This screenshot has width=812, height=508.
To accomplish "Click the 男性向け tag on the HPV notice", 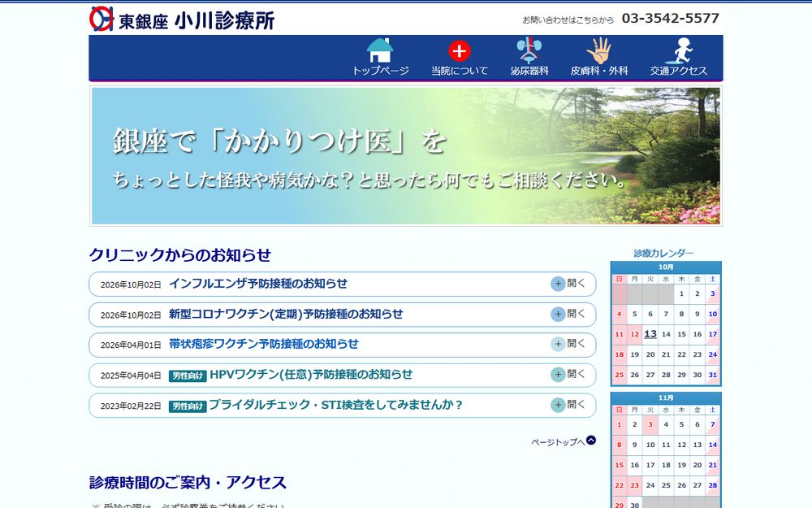I will click(x=188, y=376).
